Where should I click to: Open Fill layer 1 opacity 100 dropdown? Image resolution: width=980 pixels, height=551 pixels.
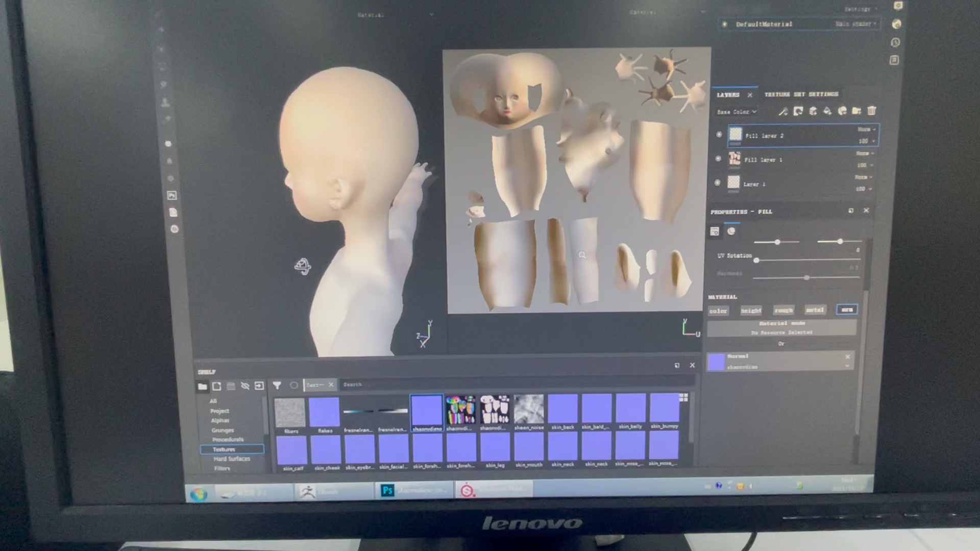point(865,165)
